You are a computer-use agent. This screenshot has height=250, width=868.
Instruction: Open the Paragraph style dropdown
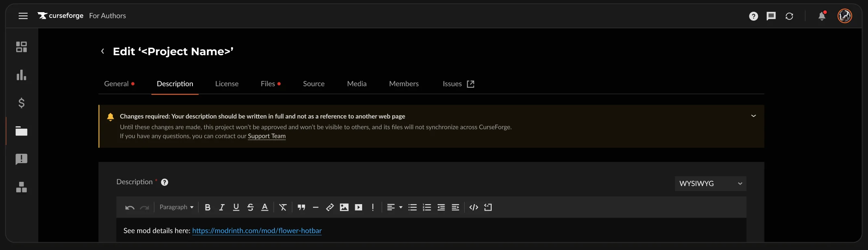(177, 207)
